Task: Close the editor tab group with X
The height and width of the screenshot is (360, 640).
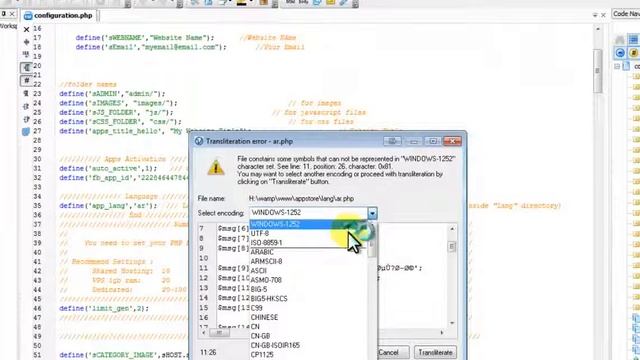Action: coord(603,15)
